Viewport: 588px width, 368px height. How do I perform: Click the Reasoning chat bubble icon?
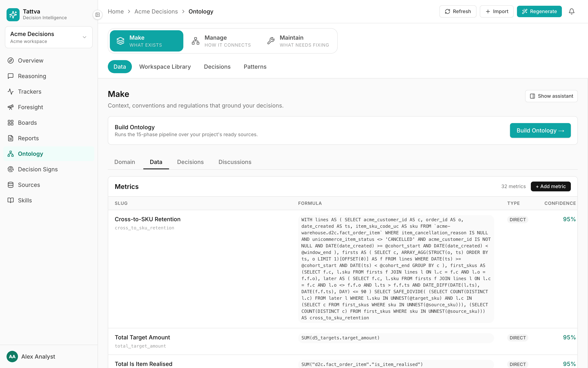pos(11,76)
